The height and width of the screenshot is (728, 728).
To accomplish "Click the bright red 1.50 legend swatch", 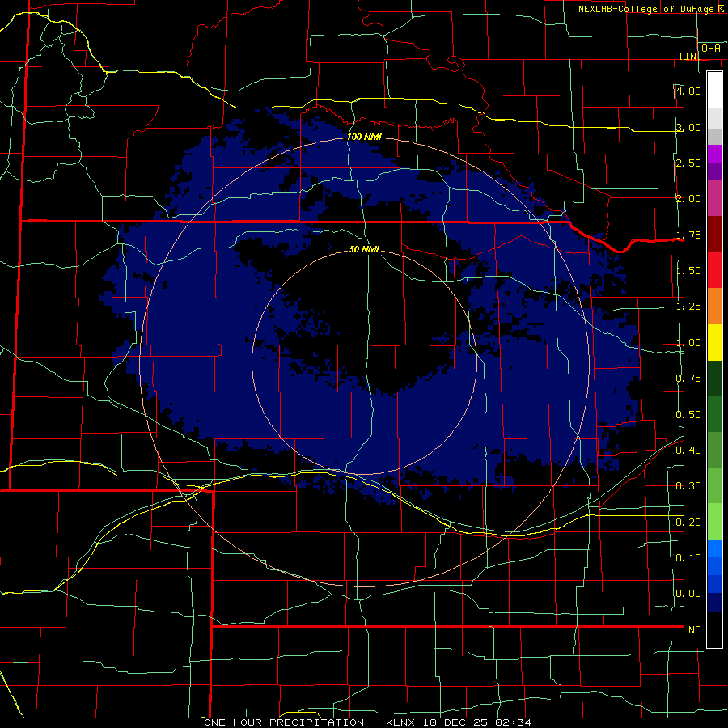I will pos(714,270).
